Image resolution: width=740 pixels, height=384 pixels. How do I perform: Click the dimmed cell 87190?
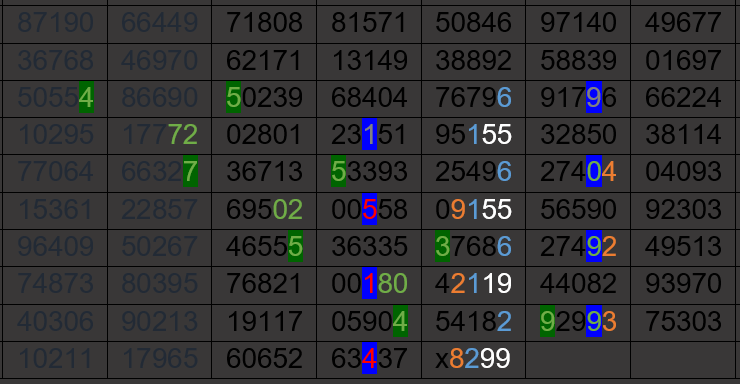55,24
